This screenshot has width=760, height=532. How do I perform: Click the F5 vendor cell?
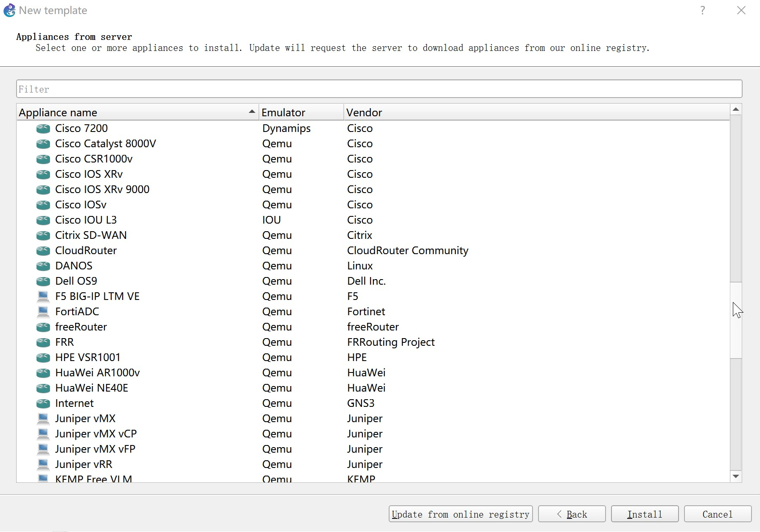point(353,297)
